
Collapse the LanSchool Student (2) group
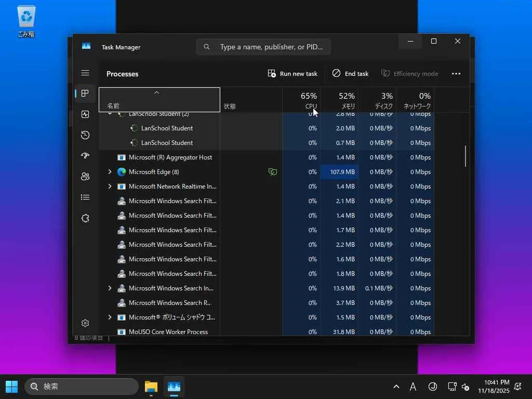(x=110, y=114)
